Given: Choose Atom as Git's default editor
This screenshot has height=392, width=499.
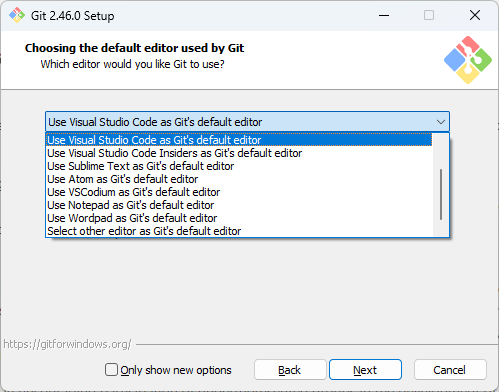Looking at the screenshot, I should (239, 179).
